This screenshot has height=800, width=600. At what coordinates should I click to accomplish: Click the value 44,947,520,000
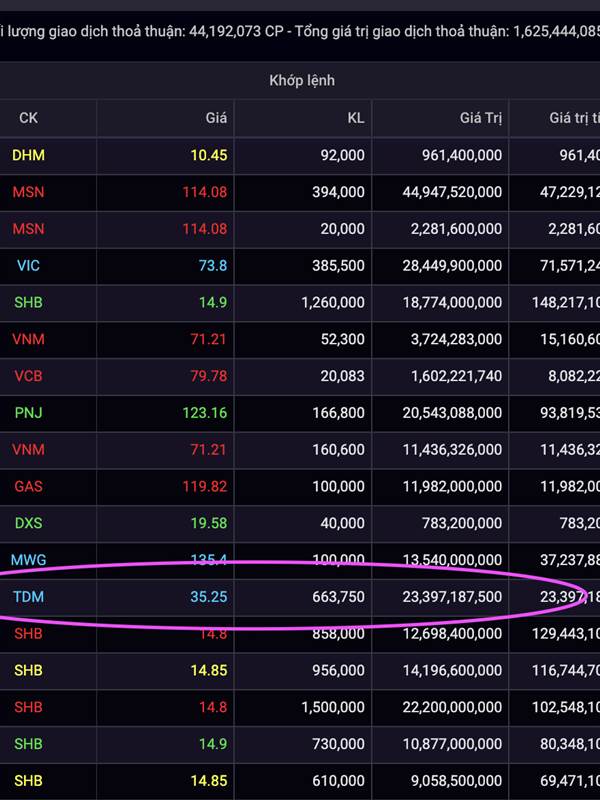click(x=452, y=192)
